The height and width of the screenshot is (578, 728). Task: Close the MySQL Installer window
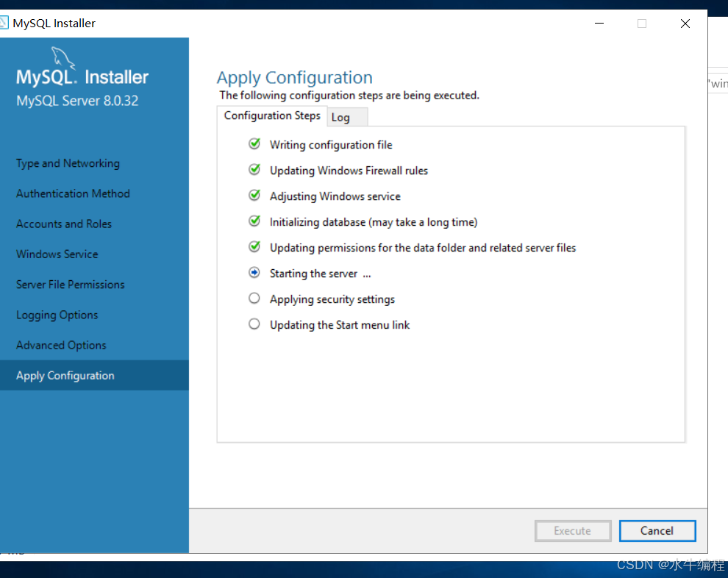click(x=685, y=24)
